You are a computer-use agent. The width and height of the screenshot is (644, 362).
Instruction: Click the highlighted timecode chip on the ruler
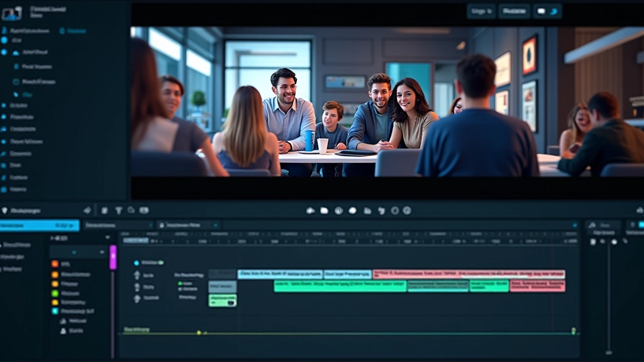click(136, 241)
